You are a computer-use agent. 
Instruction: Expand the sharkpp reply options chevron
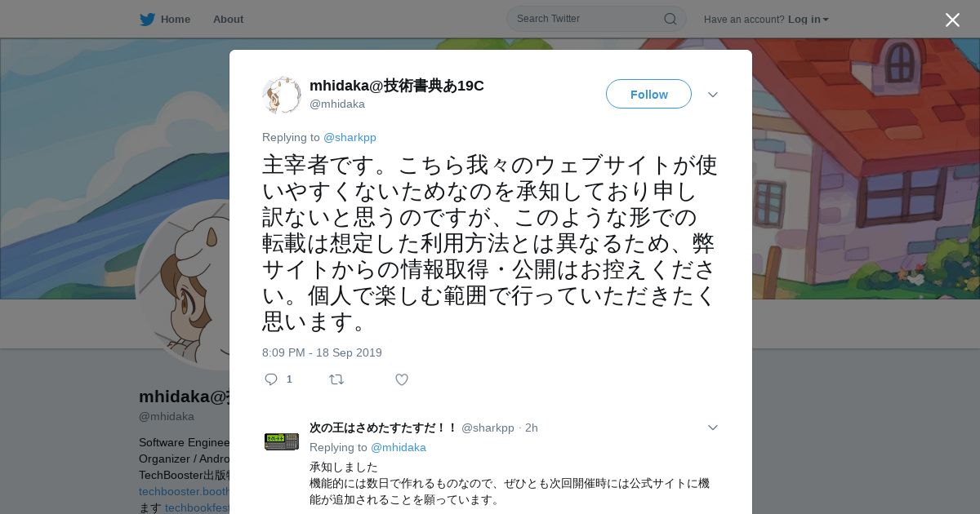point(713,428)
